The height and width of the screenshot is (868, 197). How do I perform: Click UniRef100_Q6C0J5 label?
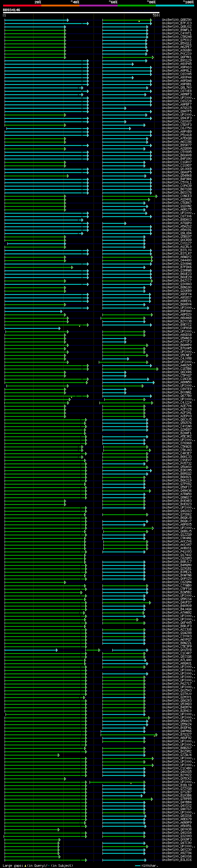pos(177,420)
